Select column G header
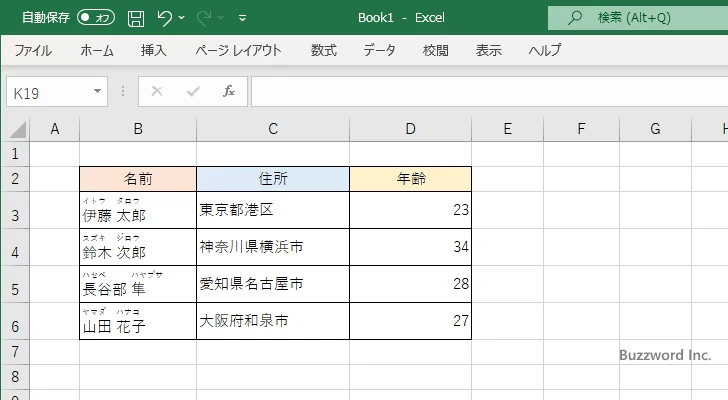Viewport: 728px width, 400px height. tap(655, 129)
